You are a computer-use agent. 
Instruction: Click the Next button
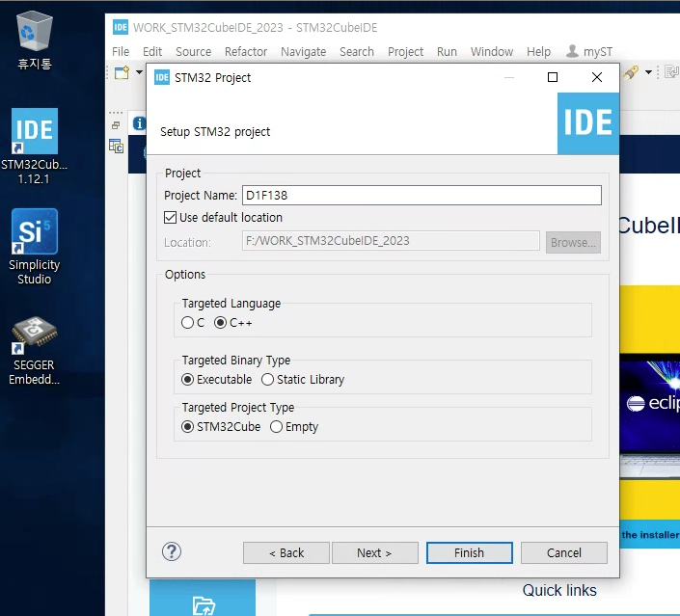click(375, 552)
